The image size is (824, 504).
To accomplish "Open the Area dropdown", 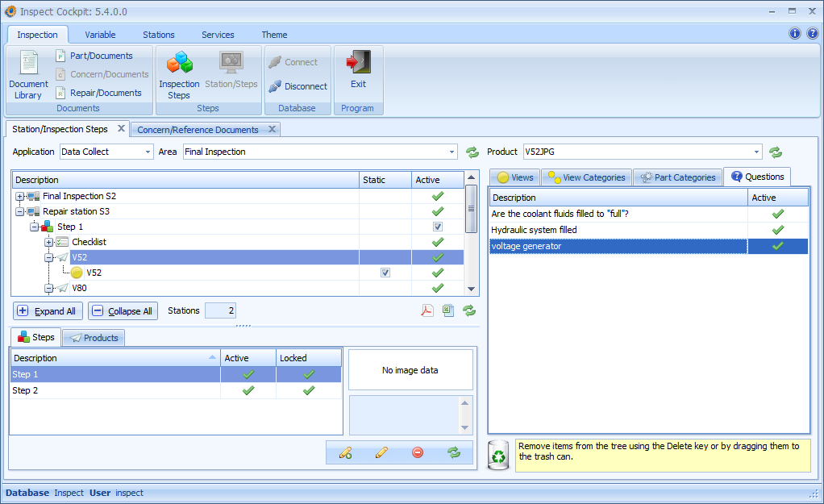I will tap(452, 152).
